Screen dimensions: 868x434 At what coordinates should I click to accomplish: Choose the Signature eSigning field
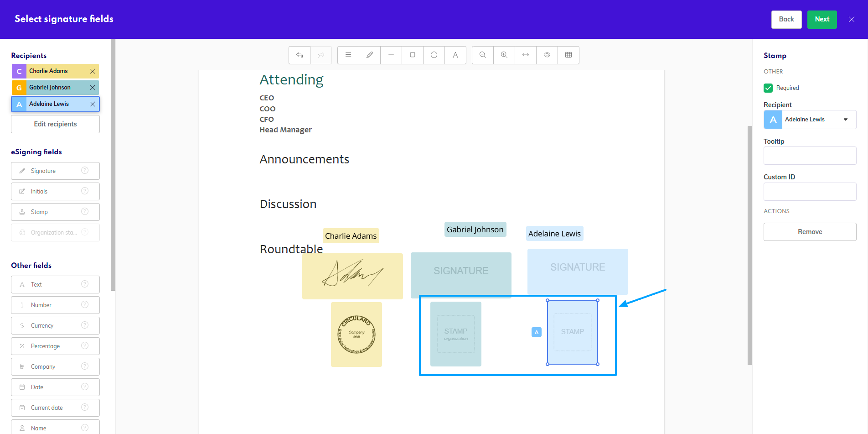coord(55,171)
